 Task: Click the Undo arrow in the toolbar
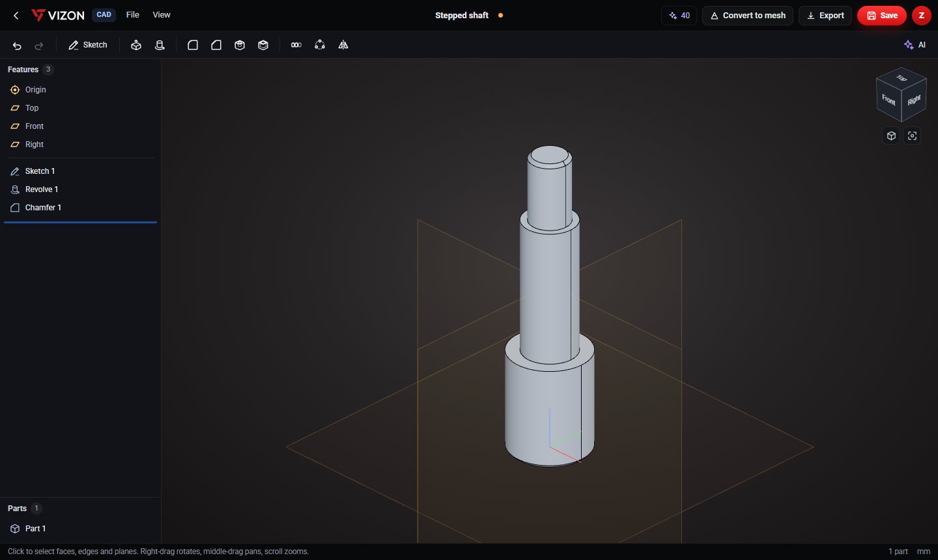tap(17, 46)
